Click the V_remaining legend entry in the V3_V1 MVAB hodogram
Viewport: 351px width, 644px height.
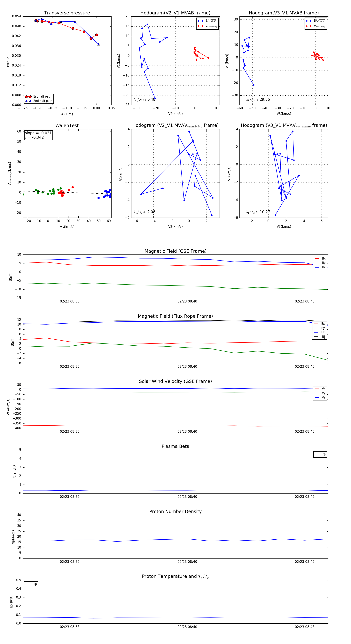click(316, 26)
